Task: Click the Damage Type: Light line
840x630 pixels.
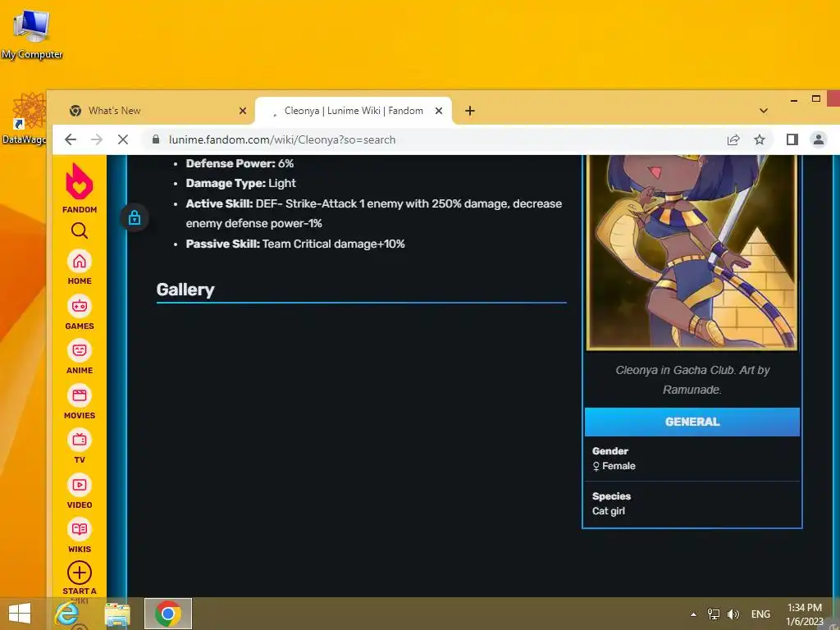Action: 240,183
